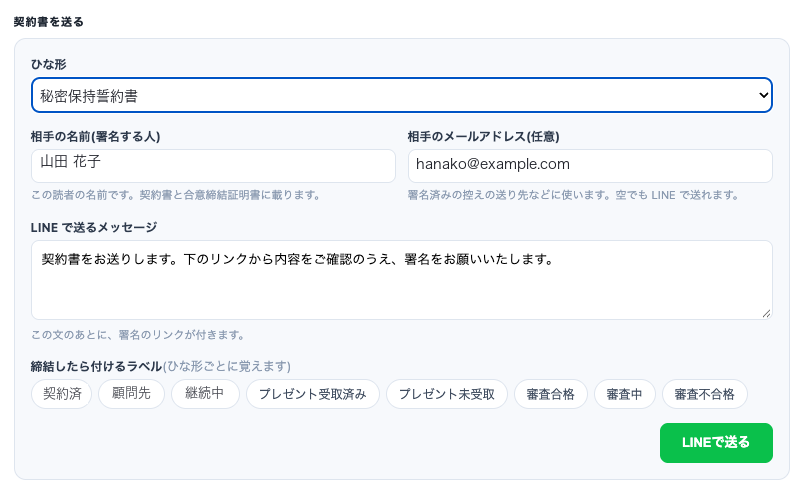Toggle the 契約済 label chip
Screen dimensions: 806x493
(x=62, y=394)
